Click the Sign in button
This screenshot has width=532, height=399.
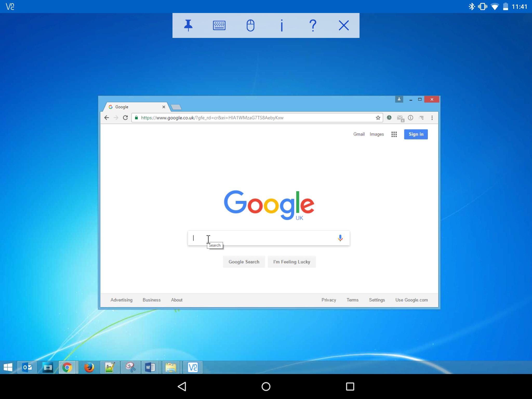[416, 134]
